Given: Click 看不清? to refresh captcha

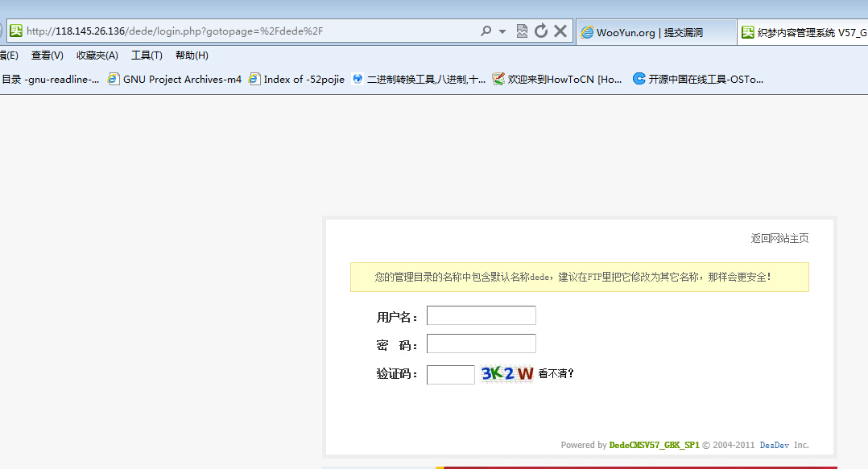Looking at the screenshot, I should tap(556, 374).
